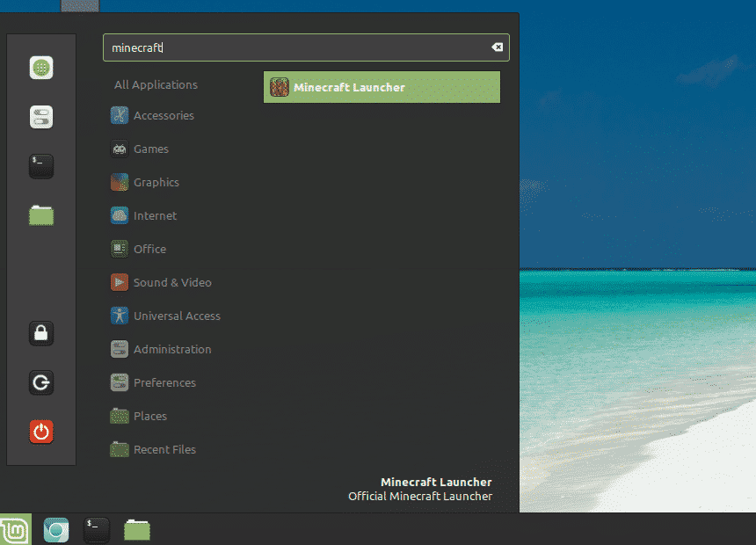
Task: Select All Applications category
Action: tap(156, 84)
